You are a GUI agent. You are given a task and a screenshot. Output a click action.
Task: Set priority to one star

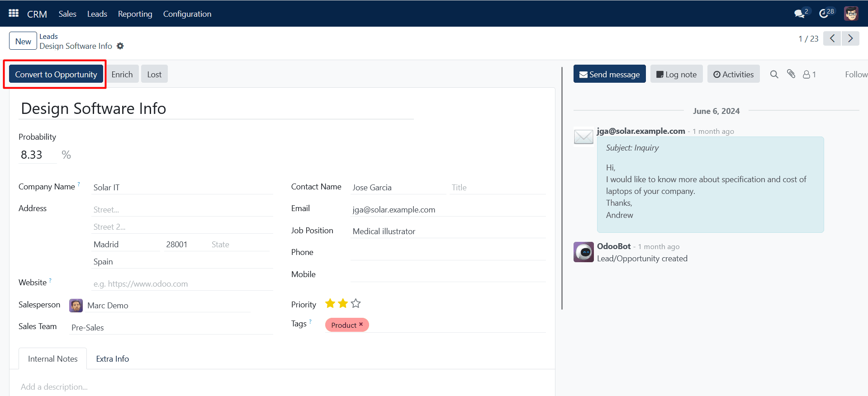(330, 304)
